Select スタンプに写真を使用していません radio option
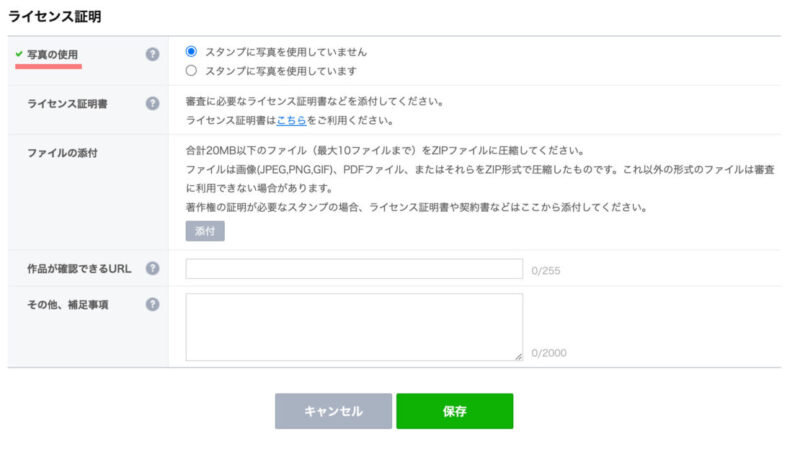 (191, 52)
